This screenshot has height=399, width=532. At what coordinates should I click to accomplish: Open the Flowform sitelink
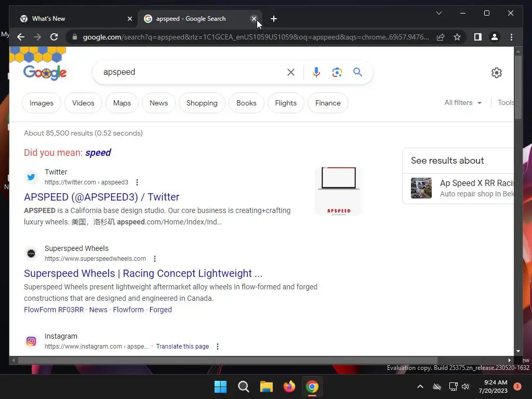[x=128, y=310]
